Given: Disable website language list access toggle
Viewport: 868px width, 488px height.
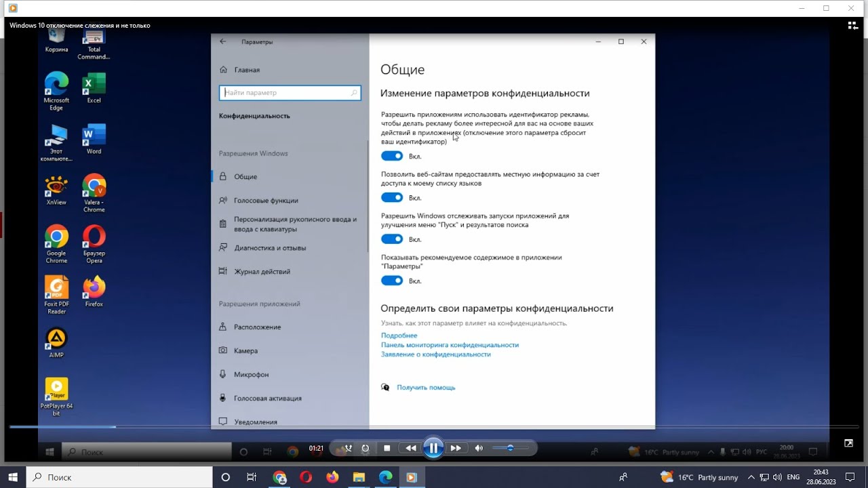Looking at the screenshot, I should pos(392,198).
